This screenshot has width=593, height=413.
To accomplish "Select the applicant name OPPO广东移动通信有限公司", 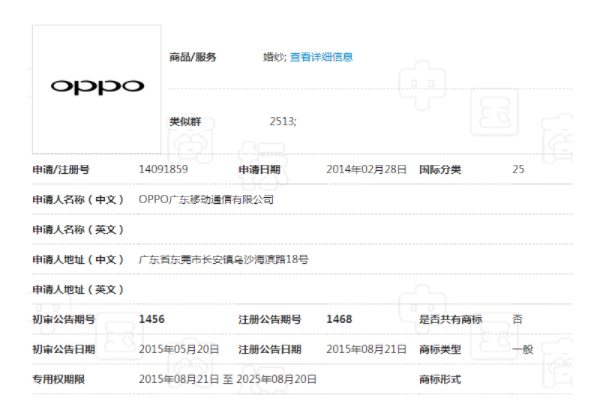I will point(206,199).
